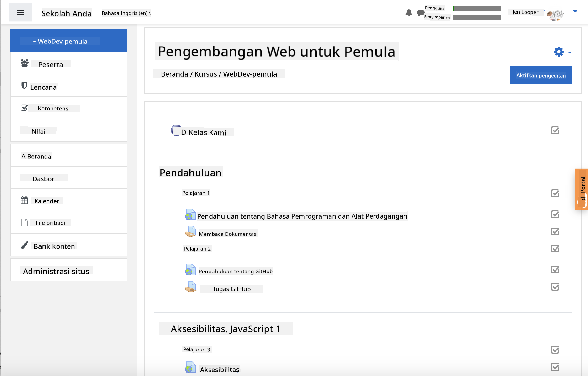Click the Lencana badge shield icon
Image resolution: width=588 pixels, height=376 pixels.
[24, 86]
